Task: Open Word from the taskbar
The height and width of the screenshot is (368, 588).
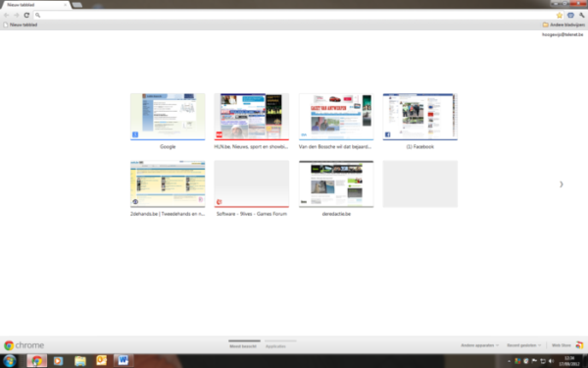Action: (123, 361)
